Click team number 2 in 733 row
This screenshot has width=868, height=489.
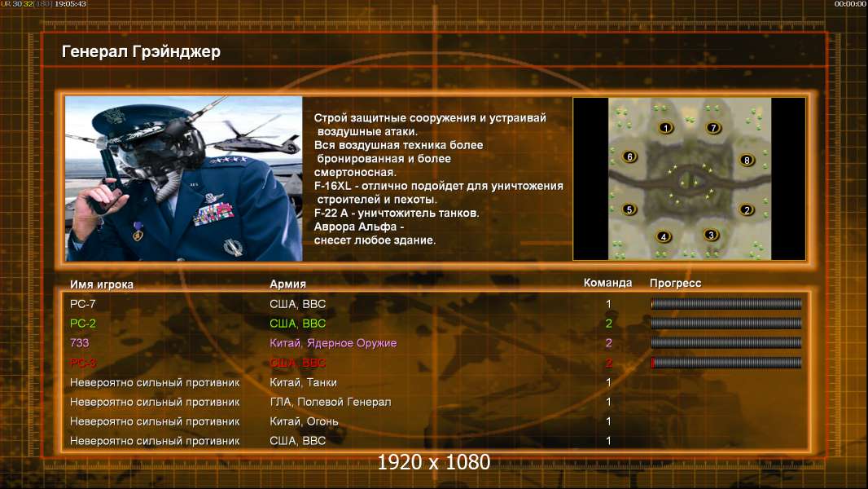point(608,343)
